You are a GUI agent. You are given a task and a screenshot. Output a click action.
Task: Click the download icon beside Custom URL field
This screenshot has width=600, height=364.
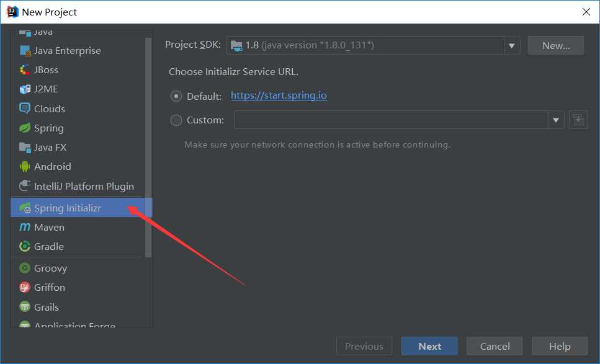[578, 120]
